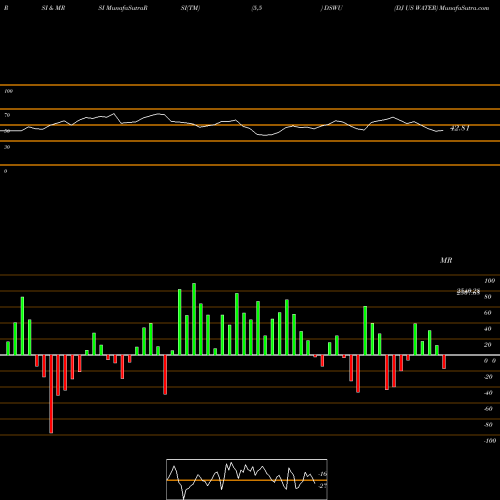Click the current RSI value 42.81

click(460, 128)
